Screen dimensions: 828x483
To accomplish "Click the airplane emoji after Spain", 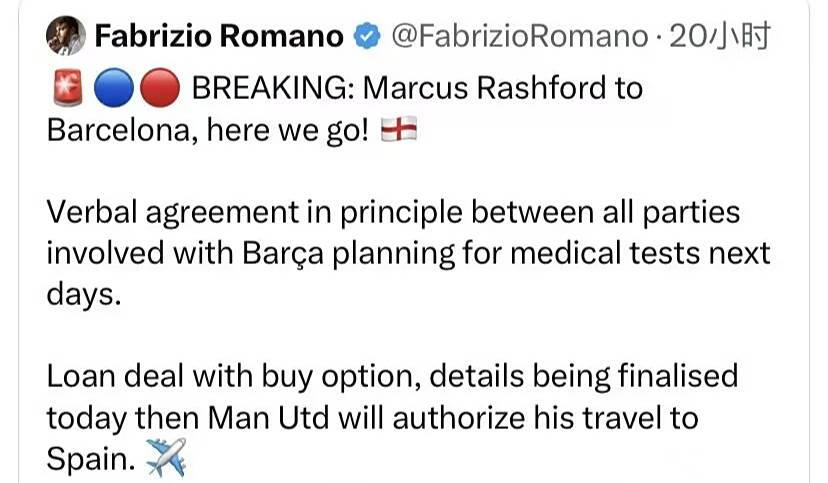I will pos(165,461).
